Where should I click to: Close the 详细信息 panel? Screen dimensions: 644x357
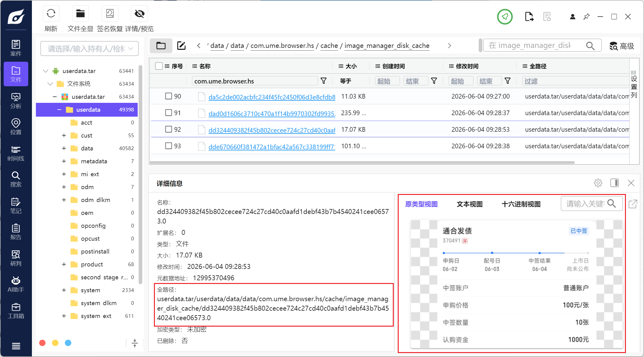click(x=631, y=183)
